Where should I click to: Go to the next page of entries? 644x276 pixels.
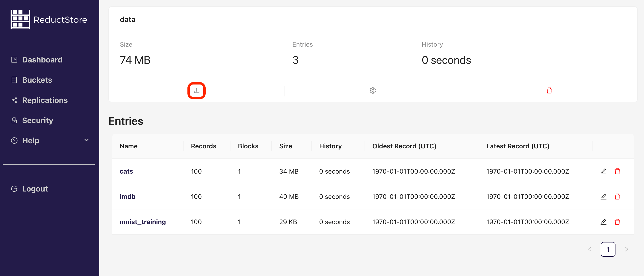tap(627, 249)
